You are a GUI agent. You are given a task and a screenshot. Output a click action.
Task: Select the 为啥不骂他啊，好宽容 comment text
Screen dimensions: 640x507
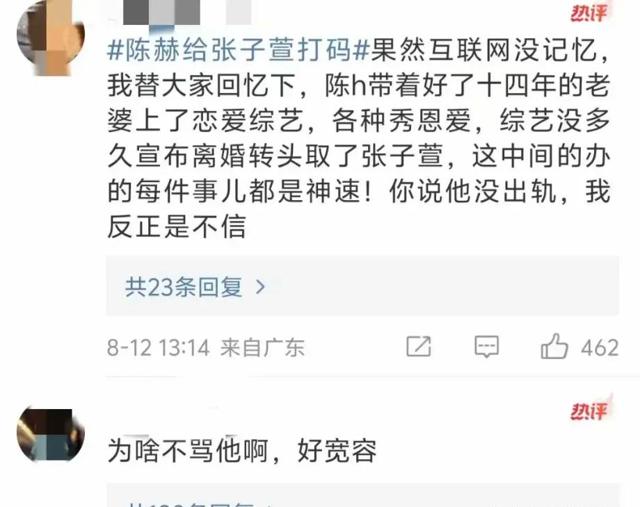pos(242,451)
